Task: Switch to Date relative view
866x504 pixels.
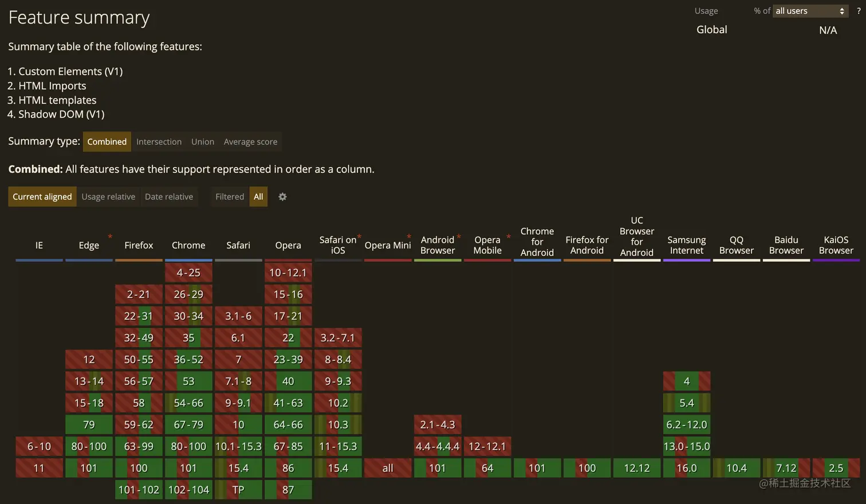Action: (169, 196)
